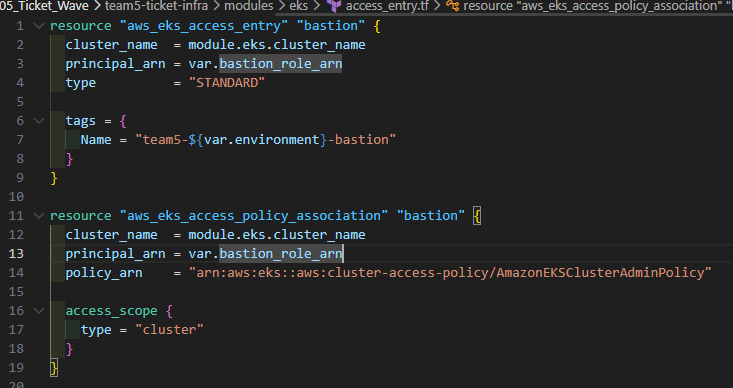Image resolution: width=733 pixels, height=388 pixels.
Task: Click the Name key on line 7
Action: (x=96, y=140)
